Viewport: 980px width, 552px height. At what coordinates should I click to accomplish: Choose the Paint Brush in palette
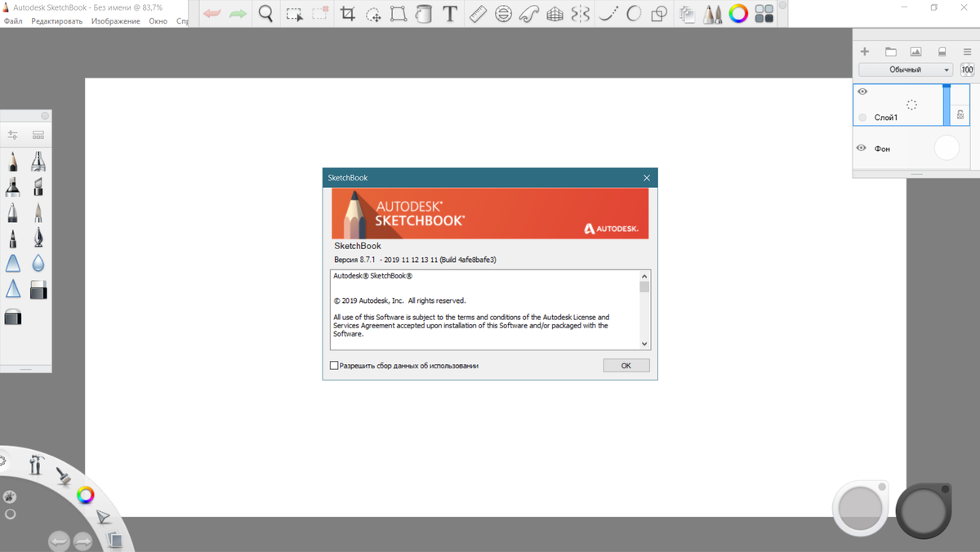tap(38, 213)
